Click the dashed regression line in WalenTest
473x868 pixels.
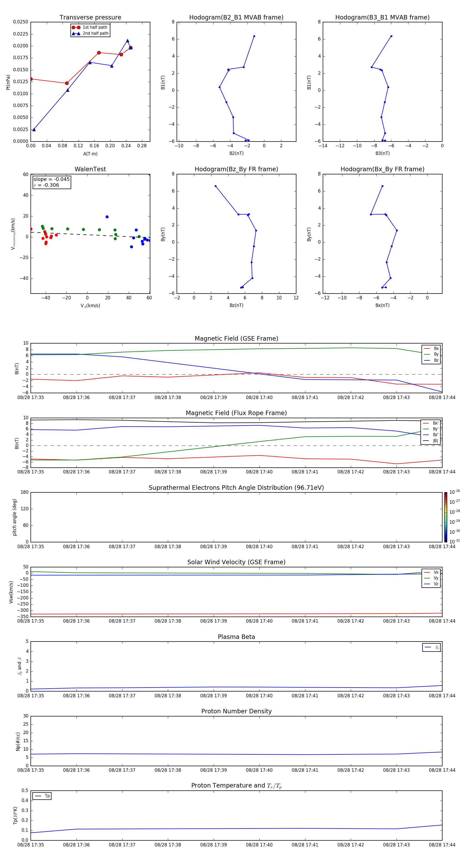90,235
